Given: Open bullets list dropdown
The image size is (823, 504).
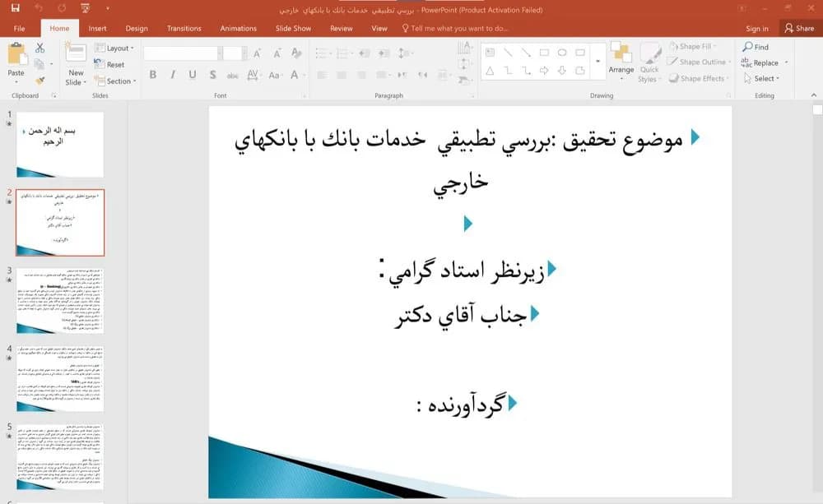Looking at the screenshot, I should click(323, 53).
